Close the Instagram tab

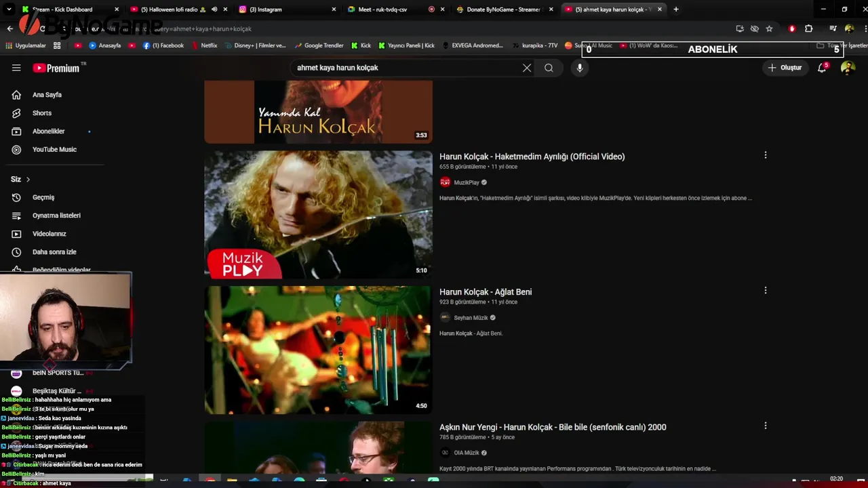(x=334, y=9)
